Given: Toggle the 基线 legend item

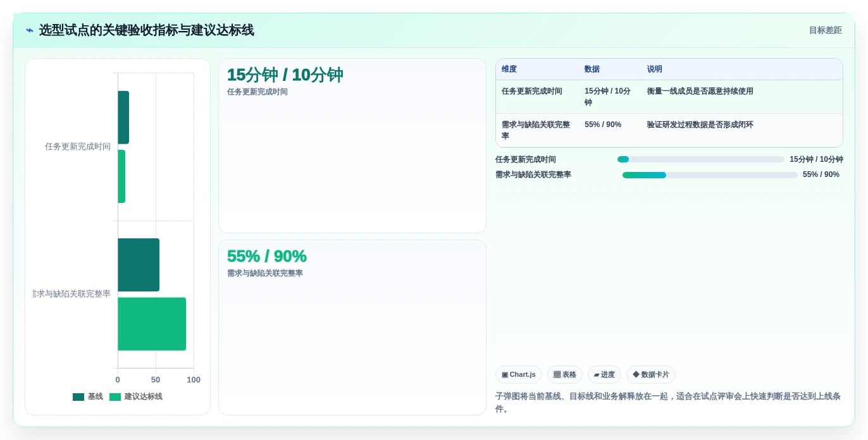Looking at the screenshot, I should coord(88,397).
